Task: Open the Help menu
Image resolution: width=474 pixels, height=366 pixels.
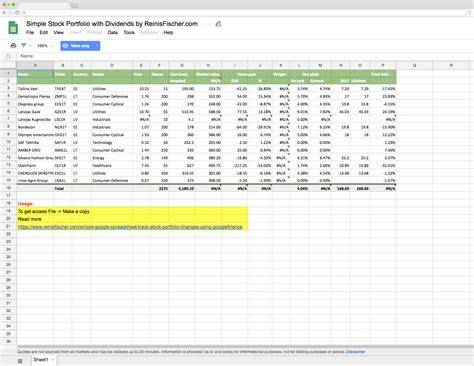Action: [x=168, y=33]
